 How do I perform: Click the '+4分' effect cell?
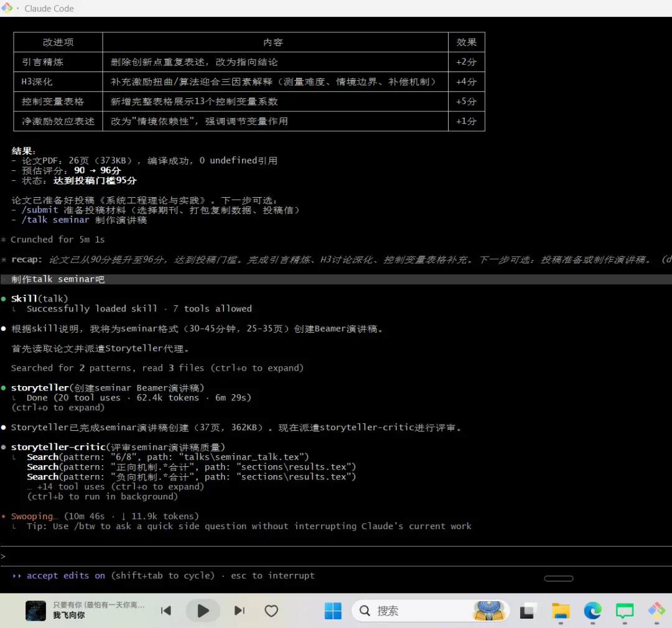click(466, 82)
